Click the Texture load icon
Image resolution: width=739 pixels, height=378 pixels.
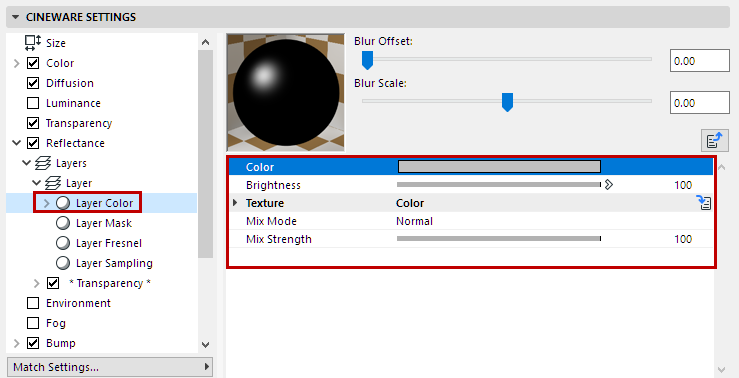pos(704,203)
